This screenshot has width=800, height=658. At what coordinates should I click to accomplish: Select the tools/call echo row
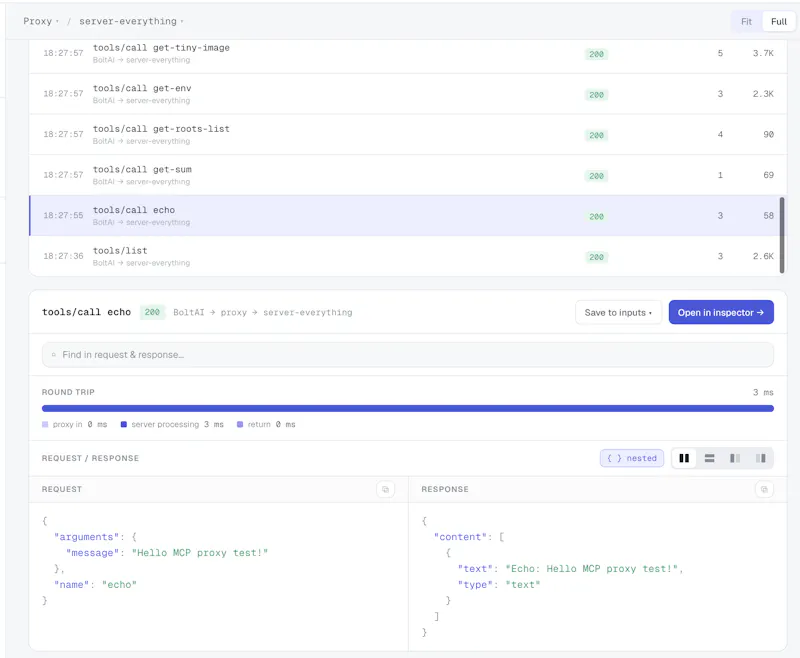(408, 216)
